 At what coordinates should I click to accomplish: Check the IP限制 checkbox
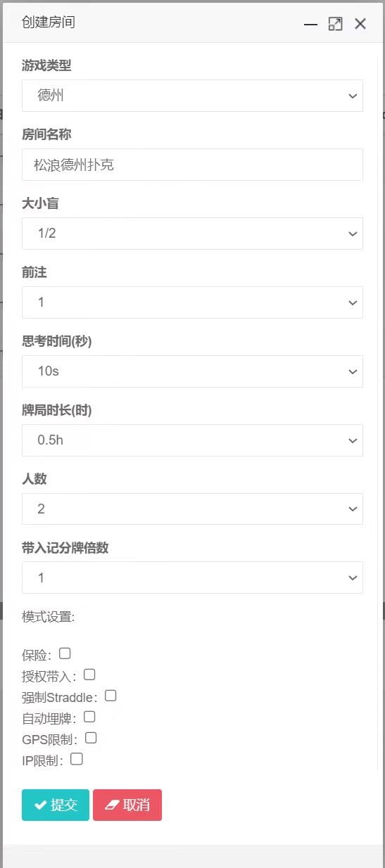(77, 759)
